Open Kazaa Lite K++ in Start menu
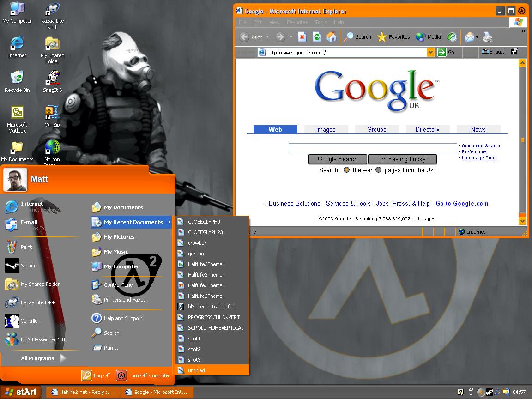532x399 pixels. click(x=30, y=302)
